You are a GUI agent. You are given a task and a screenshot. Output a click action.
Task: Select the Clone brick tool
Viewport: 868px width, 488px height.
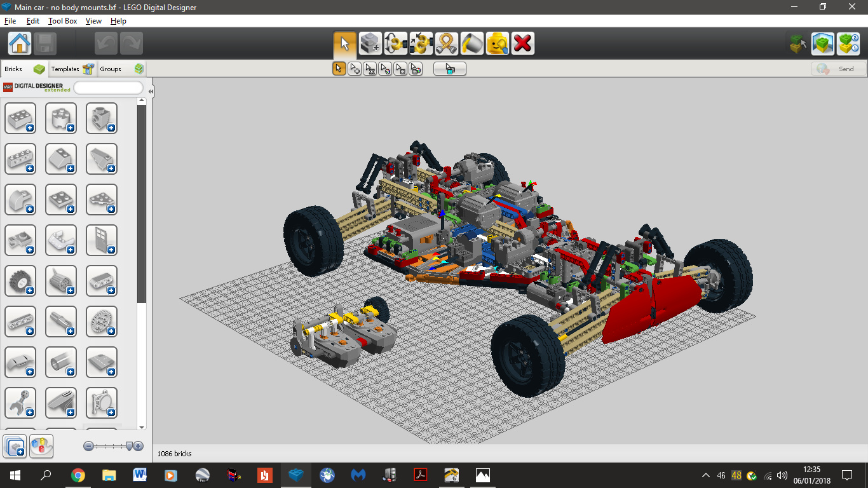tap(370, 43)
